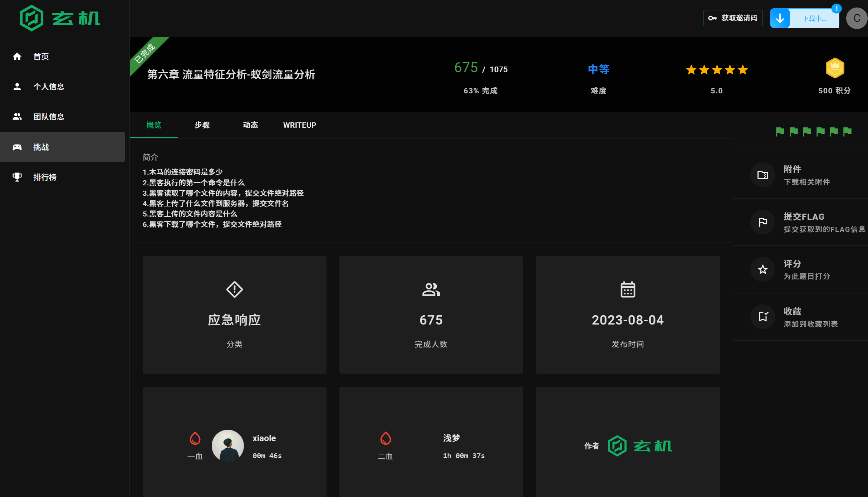Click the blue download arrow icon
This screenshot has height=497, width=868.
click(780, 18)
